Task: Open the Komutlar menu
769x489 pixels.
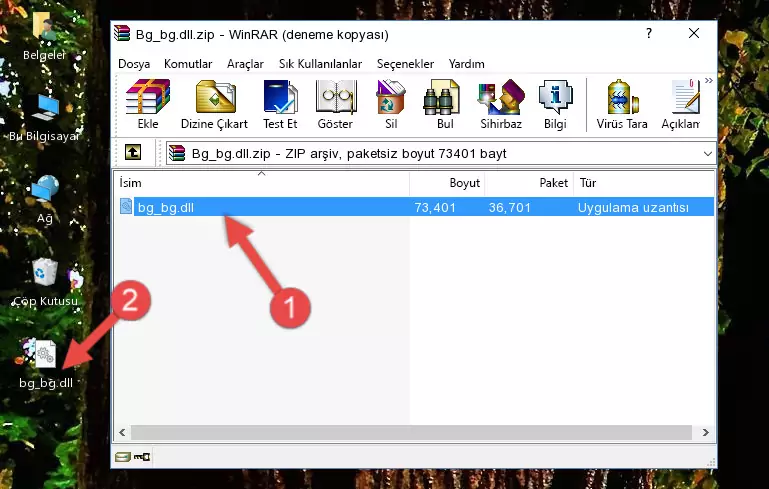Action: (188, 64)
